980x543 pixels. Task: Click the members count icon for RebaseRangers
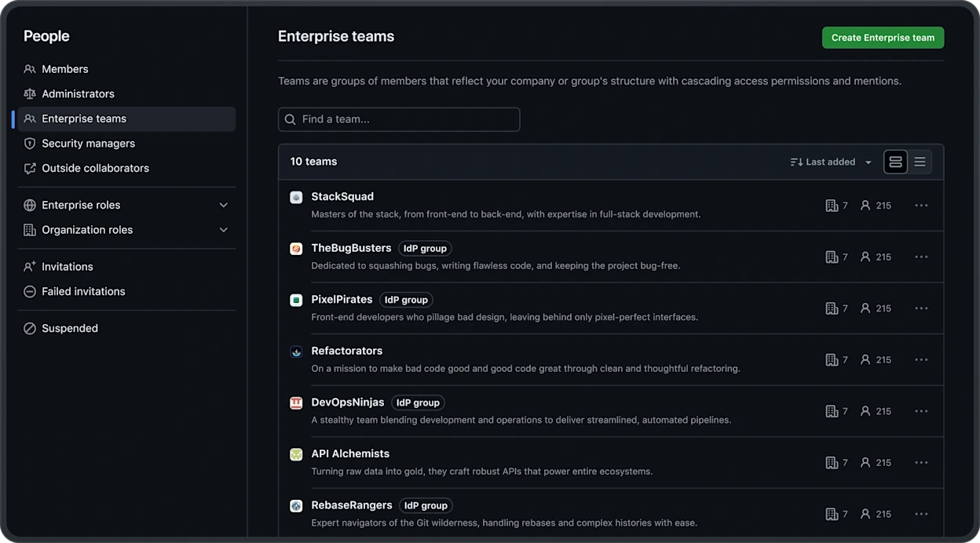[865, 514]
